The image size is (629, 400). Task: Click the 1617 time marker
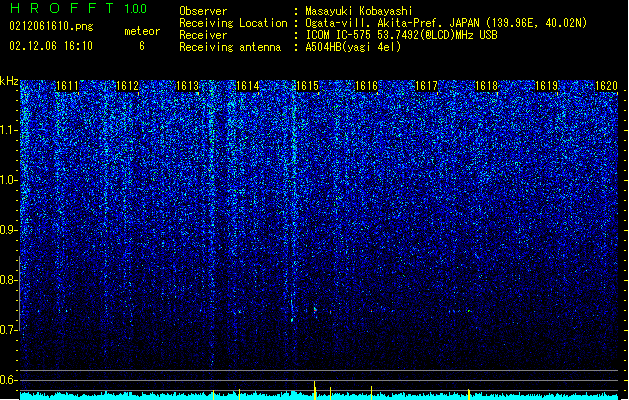426,86
